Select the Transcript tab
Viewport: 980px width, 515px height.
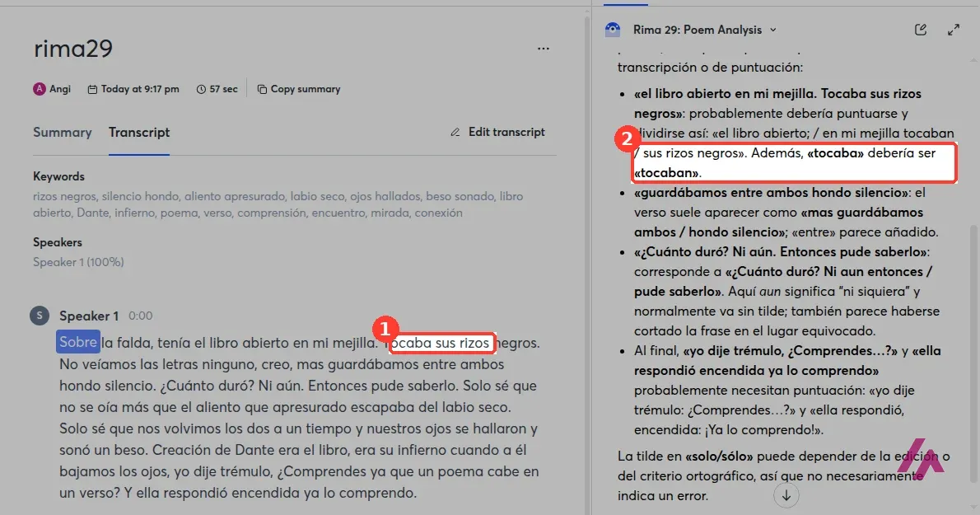[139, 133]
